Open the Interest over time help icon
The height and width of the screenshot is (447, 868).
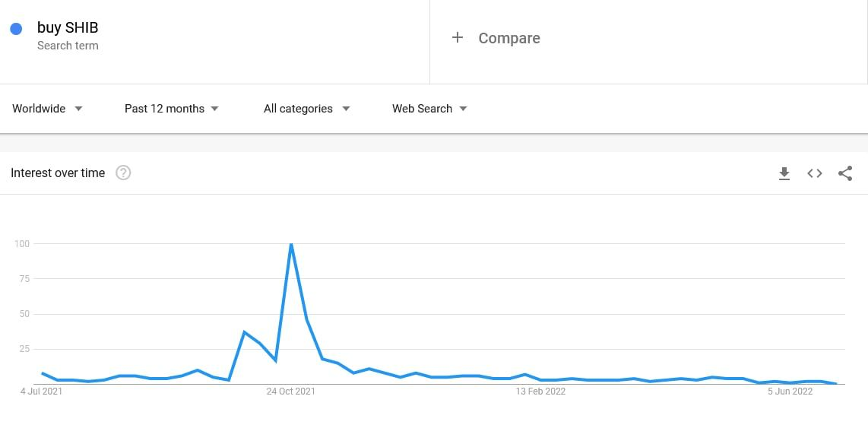[123, 173]
